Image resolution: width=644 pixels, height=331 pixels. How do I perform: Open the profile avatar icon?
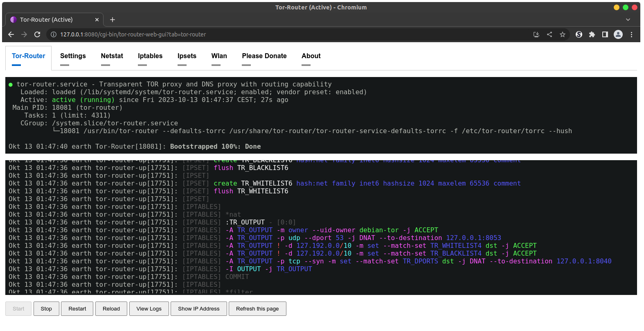(x=618, y=34)
